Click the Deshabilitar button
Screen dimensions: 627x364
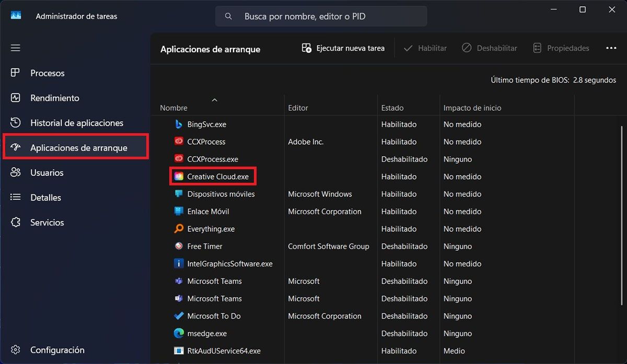[490, 48]
